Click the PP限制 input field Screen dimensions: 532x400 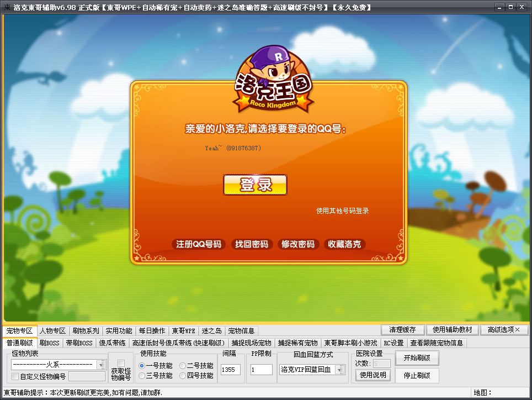261,370
